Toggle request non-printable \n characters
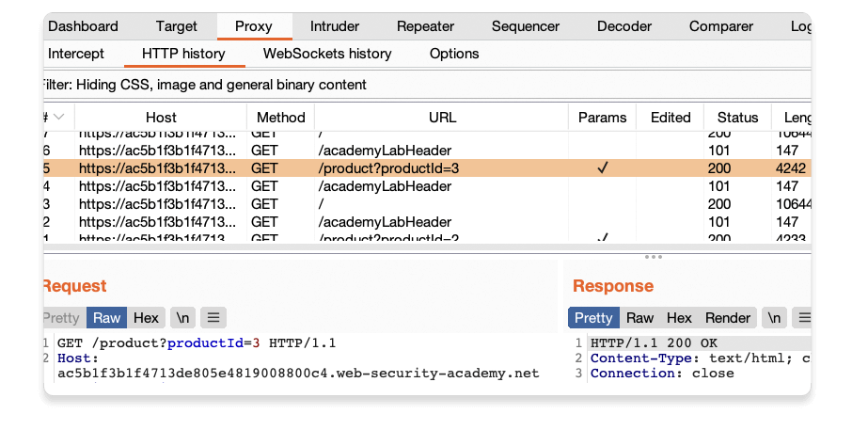The width and height of the screenshot is (868, 430). (182, 318)
